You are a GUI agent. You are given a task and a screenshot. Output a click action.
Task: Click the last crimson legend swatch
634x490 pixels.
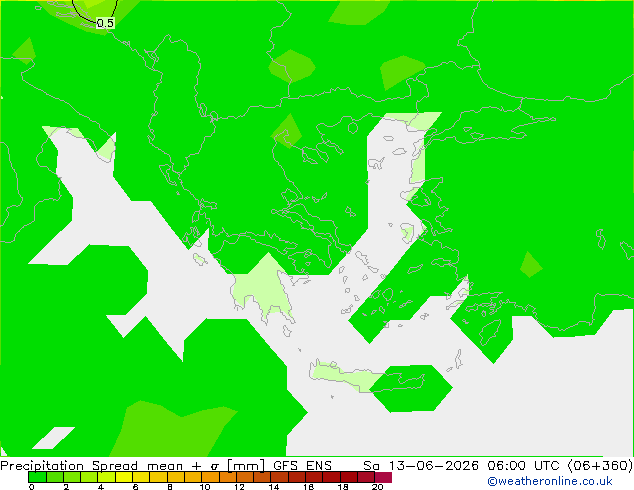[x=383, y=477]
